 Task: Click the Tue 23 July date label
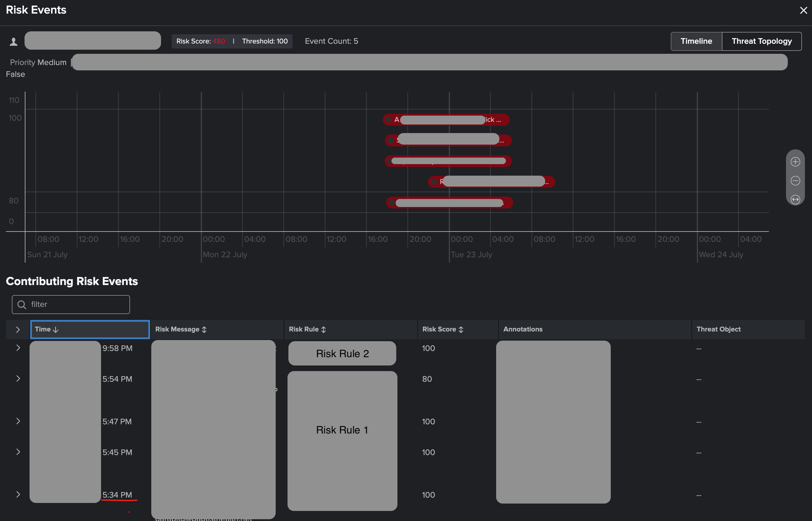pyautogui.click(x=471, y=254)
